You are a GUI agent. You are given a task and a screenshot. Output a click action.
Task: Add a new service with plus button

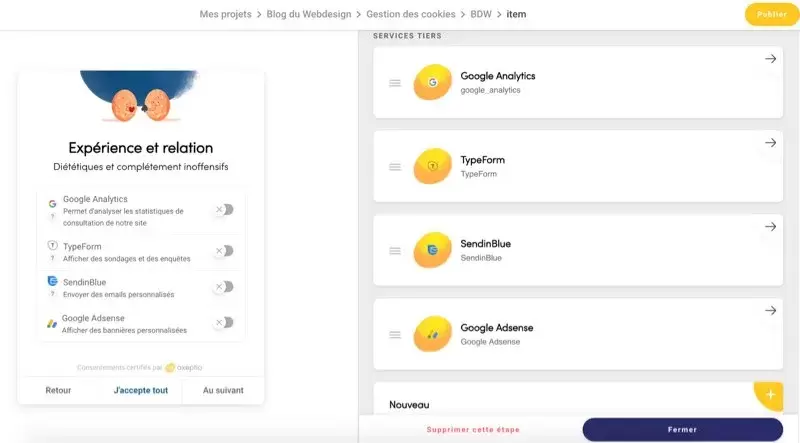[x=769, y=395]
